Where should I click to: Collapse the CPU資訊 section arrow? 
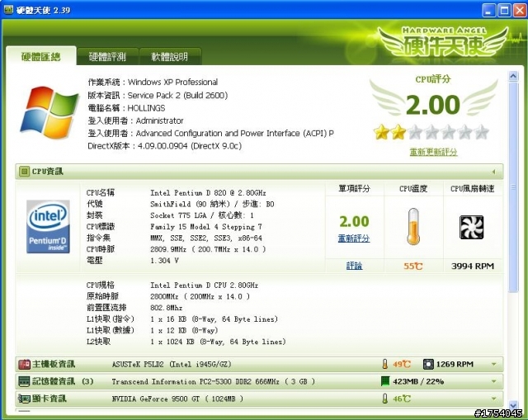(x=494, y=172)
